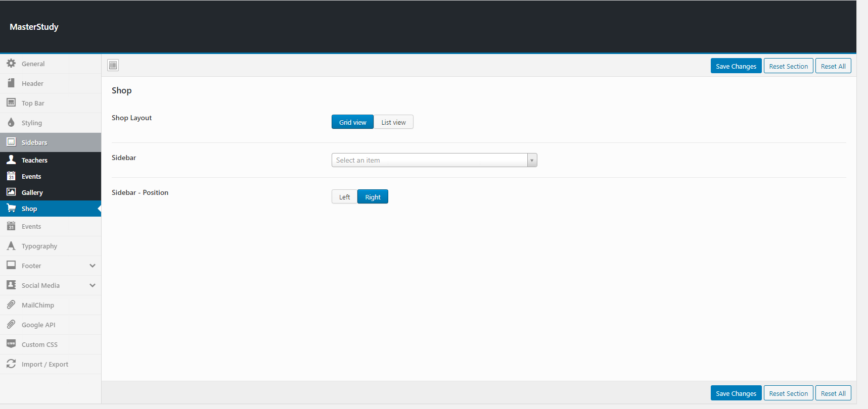Image resolution: width=868 pixels, height=409 pixels.
Task: Click the Styling droplet icon
Action: point(11,123)
